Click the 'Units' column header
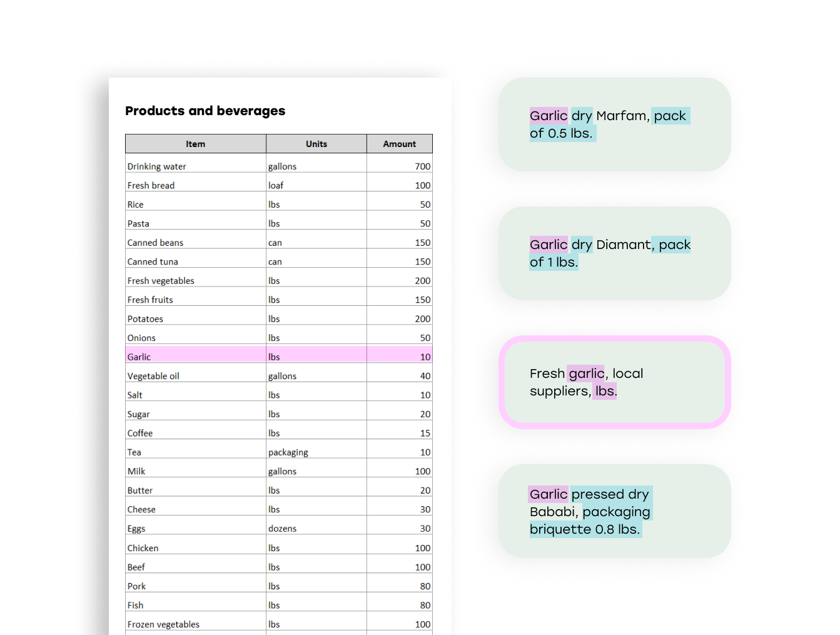This screenshot has height=635, width=840. coord(316,144)
